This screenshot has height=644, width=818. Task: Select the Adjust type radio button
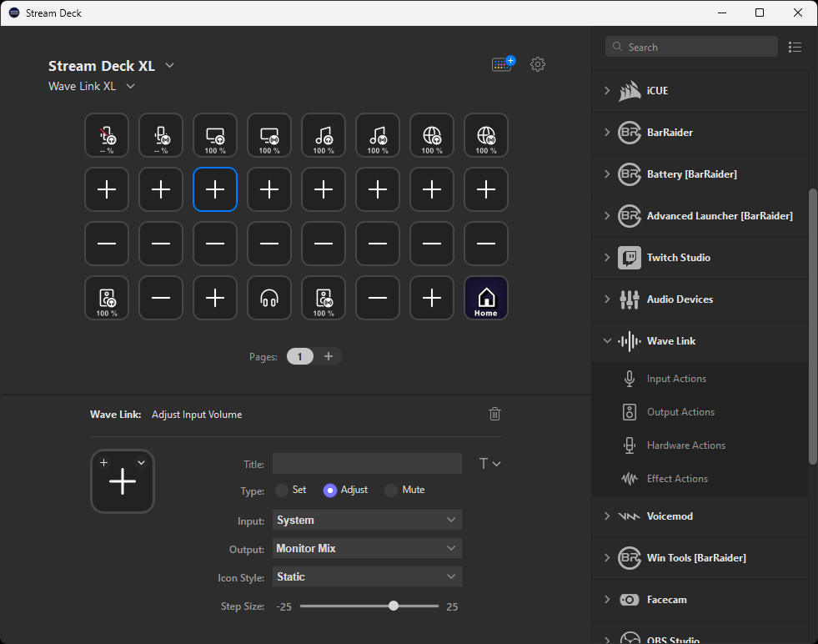click(330, 491)
